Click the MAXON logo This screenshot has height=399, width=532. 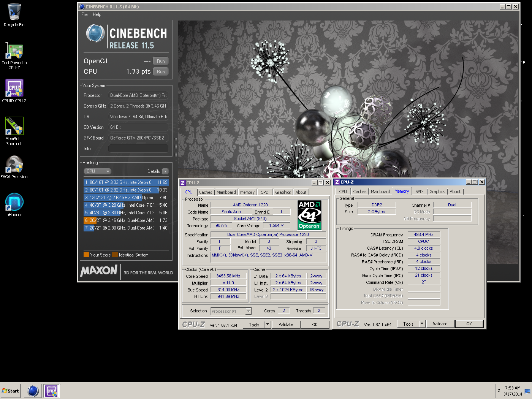pyautogui.click(x=99, y=271)
